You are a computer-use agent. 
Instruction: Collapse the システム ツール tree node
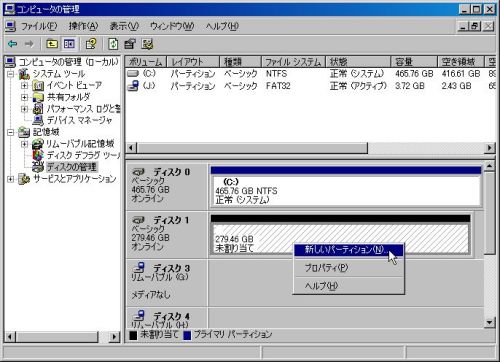pos(11,74)
